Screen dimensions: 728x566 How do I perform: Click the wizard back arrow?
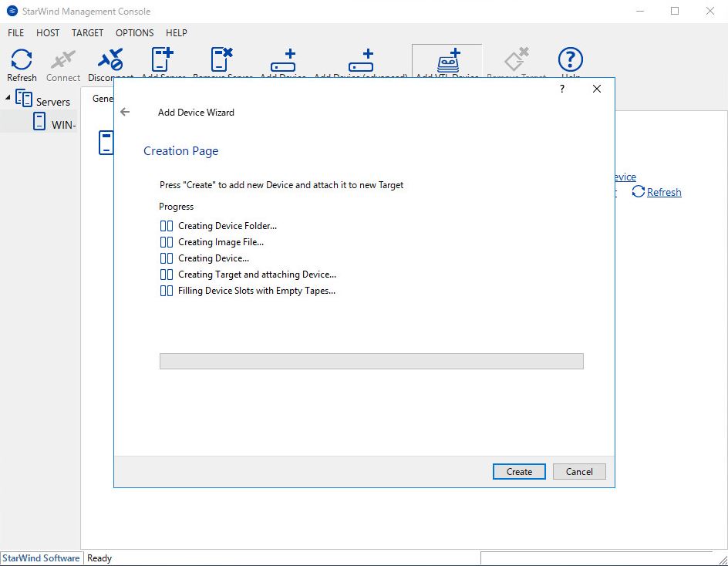(125, 112)
